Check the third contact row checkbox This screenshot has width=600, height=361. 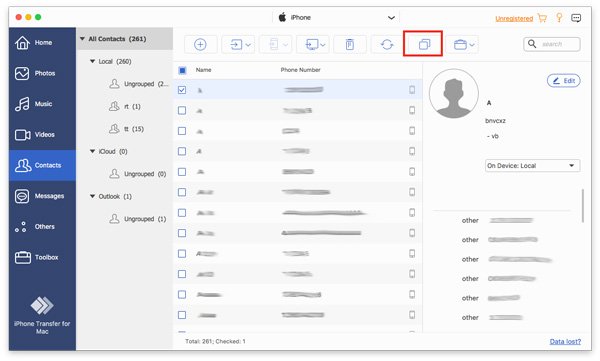(x=182, y=131)
